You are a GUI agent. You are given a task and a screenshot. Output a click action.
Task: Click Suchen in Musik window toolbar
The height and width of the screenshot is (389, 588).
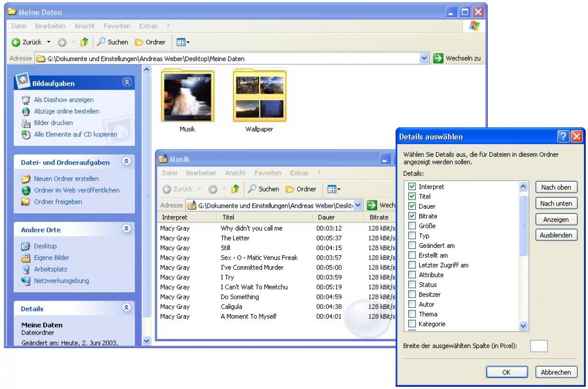tap(263, 189)
